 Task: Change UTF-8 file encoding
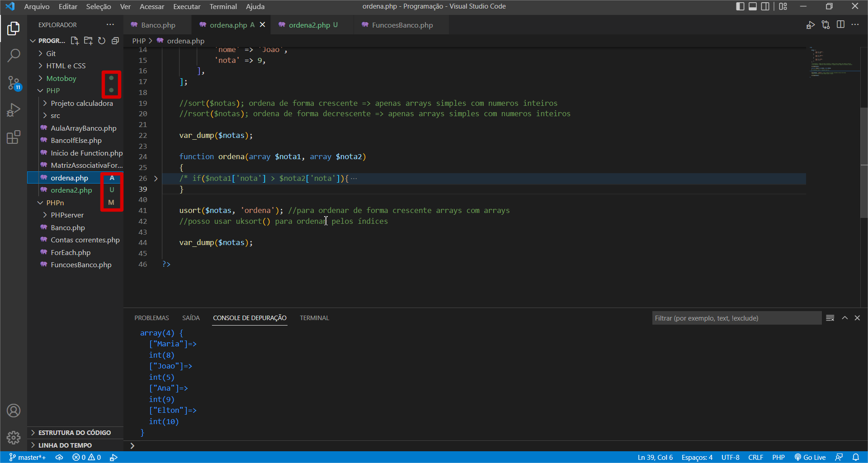point(730,457)
